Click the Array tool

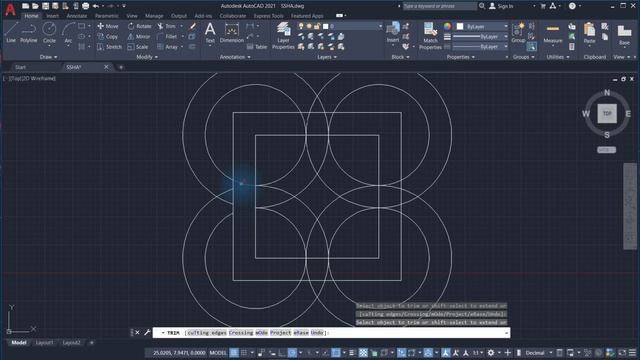click(x=168, y=47)
